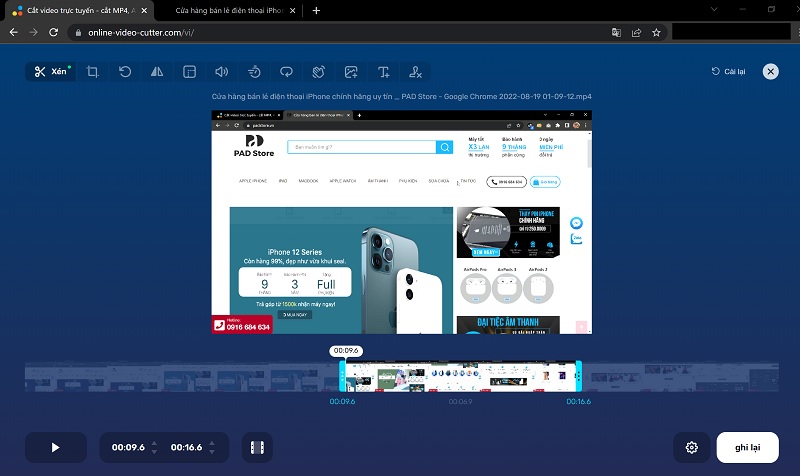The image size is (800, 476).
Task: Decrease the end time 00:16.6 stepper
Action: pyautogui.click(x=212, y=453)
